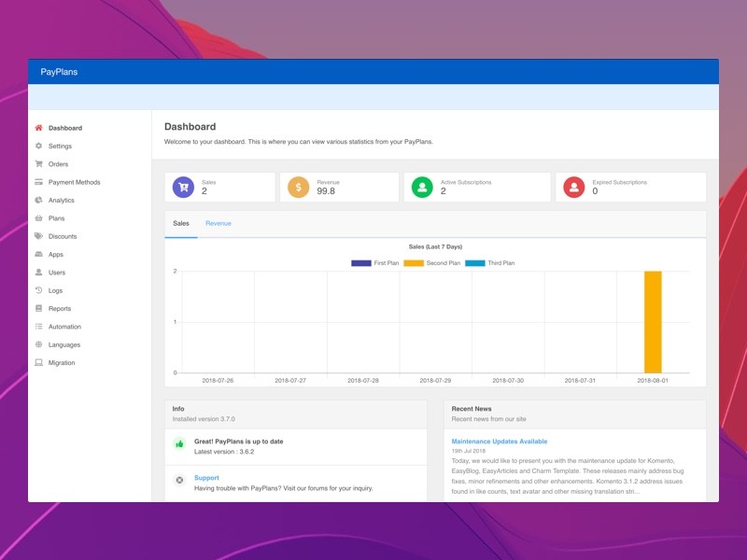Select the Sales chart tab

click(181, 224)
